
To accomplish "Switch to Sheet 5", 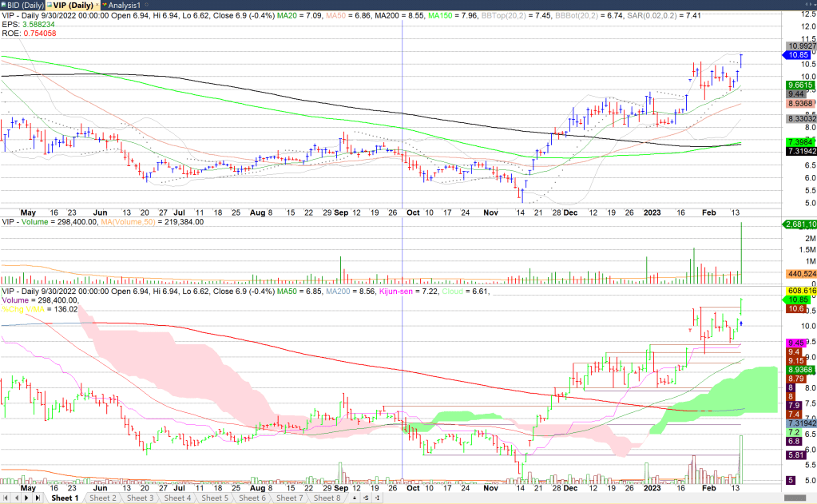I will click(x=214, y=498).
